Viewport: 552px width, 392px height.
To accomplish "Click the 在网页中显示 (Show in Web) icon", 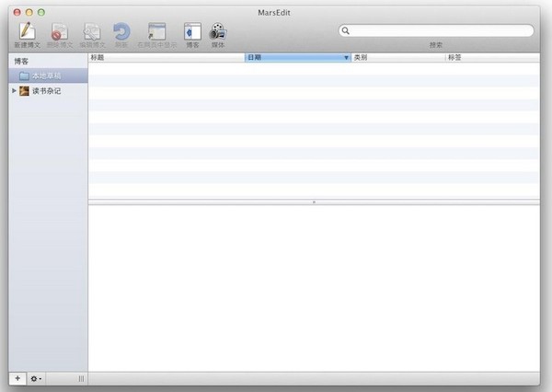I will point(156,31).
